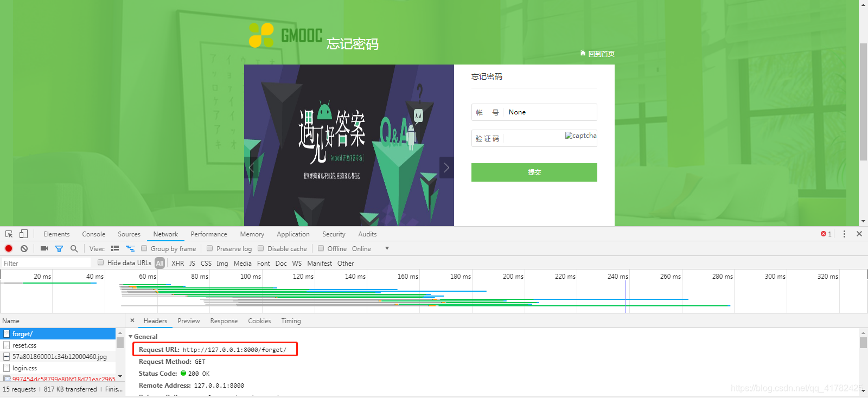Filter requests by CSS

(206, 264)
